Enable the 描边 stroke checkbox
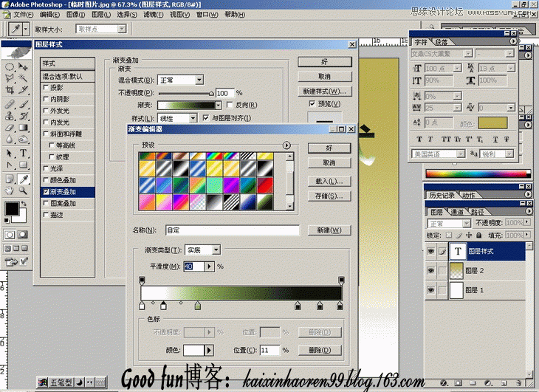Viewport: 539px width, 392px height. 46,215
